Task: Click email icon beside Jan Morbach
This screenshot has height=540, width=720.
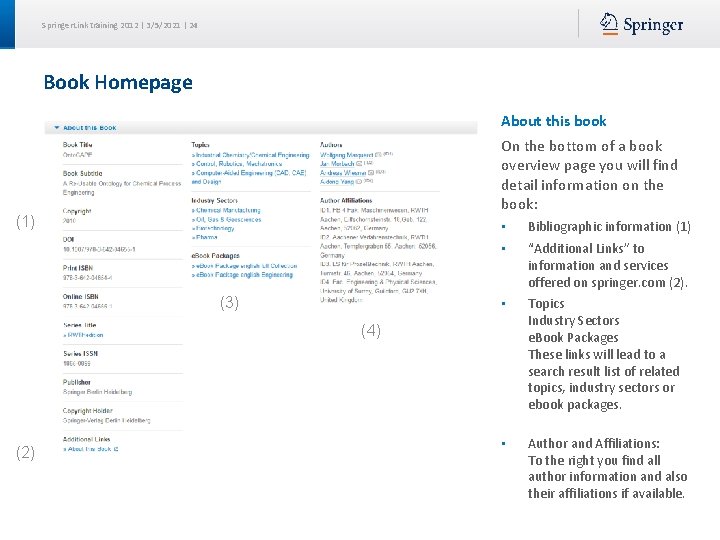Action: pyautogui.click(x=359, y=164)
